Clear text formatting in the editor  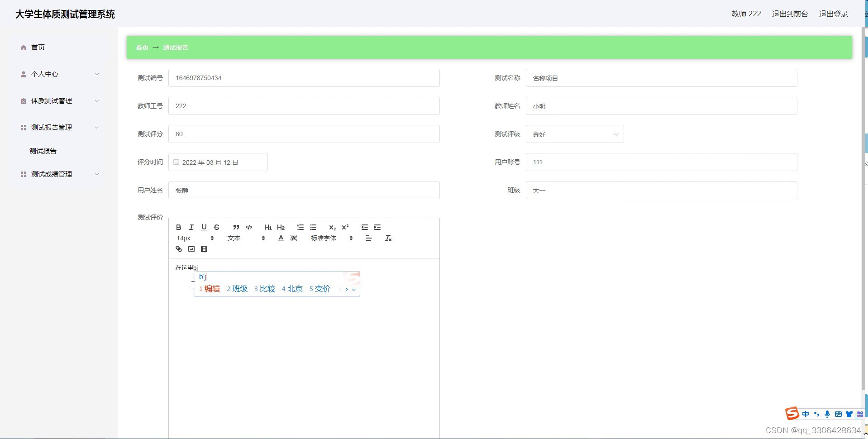tap(388, 238)
